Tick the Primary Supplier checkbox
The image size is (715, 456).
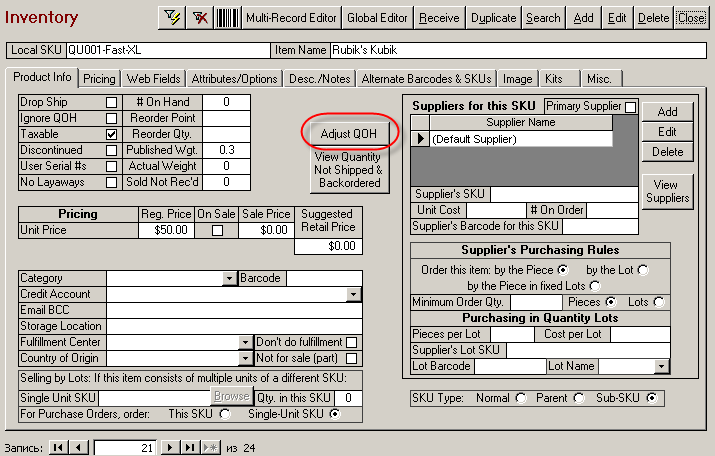pyautogui.click(x=630, y=107)
